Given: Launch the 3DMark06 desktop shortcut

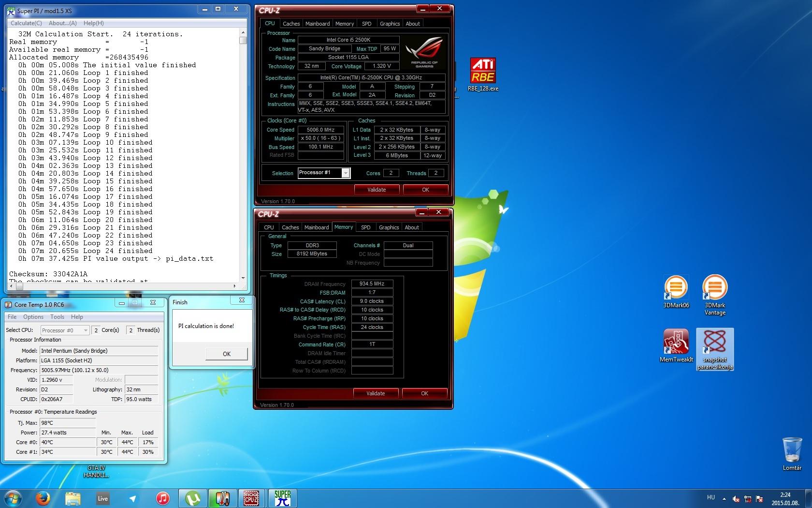Looking at the screenshot, I should click(x=676, y=288).
